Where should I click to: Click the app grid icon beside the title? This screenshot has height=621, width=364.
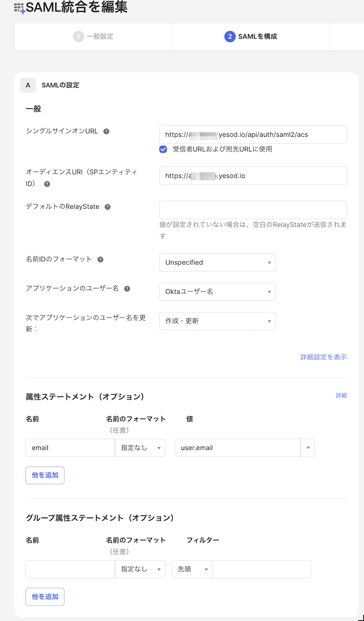pos(19,8)
